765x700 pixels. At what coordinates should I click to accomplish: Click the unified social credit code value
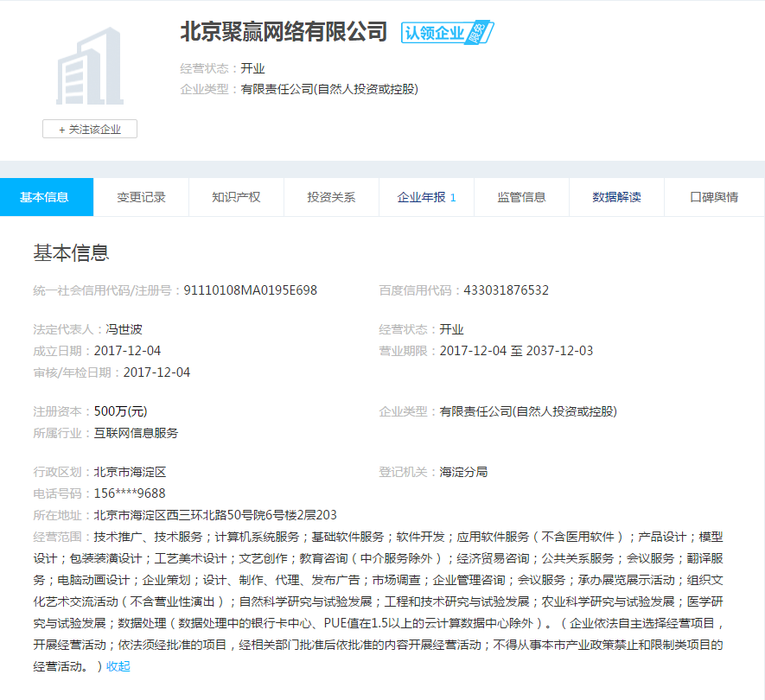pyautogui.click(x=250, y=290)
